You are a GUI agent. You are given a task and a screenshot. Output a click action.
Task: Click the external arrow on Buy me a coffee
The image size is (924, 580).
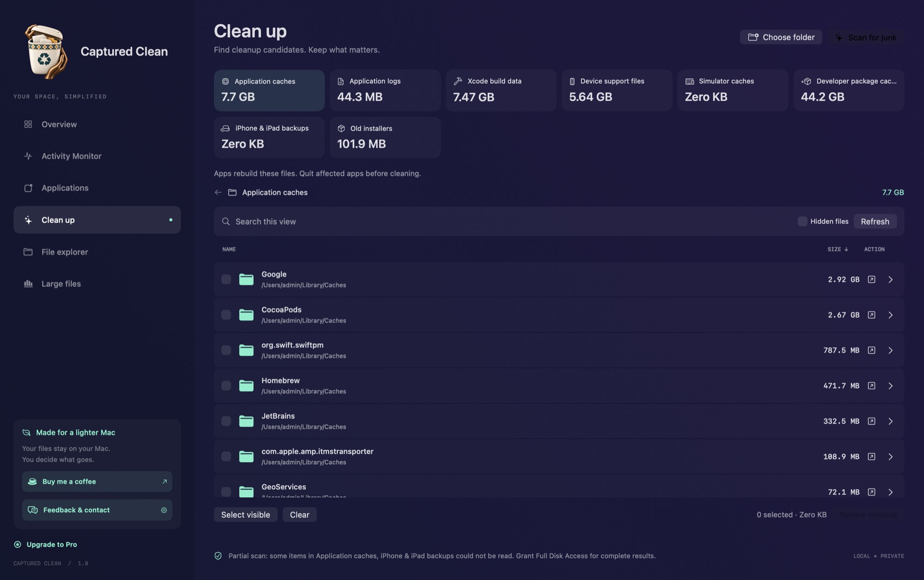pyautogui.click(x=164, y=482)
